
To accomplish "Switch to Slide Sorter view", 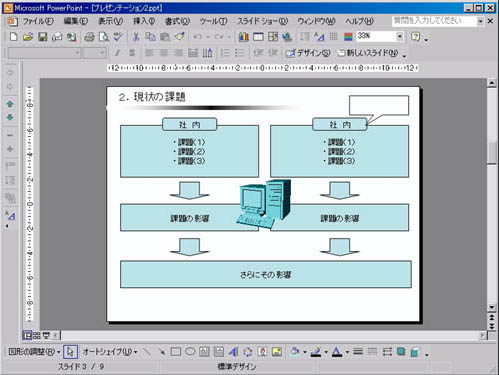I will (x=36, y=335).
